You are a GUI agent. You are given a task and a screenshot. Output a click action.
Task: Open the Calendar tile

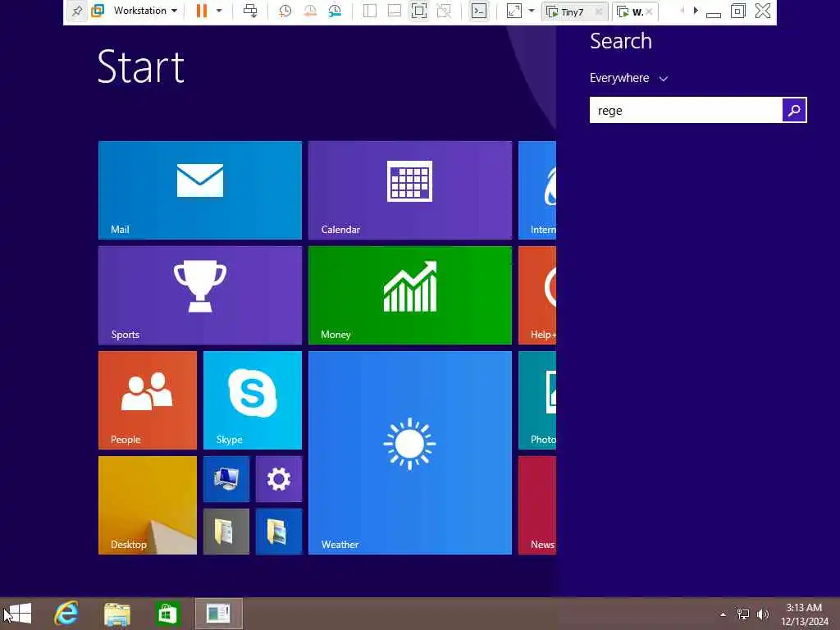coord(410,190)
